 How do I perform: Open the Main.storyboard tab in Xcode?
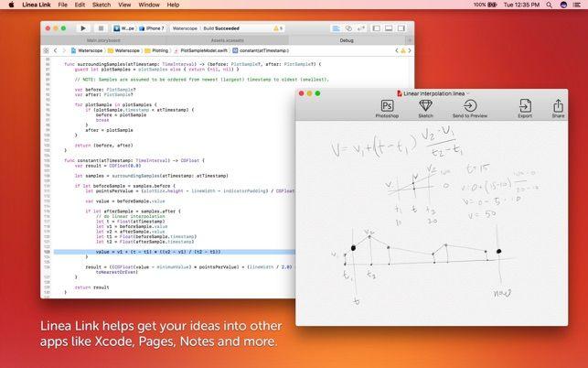[x=103, y=40]
